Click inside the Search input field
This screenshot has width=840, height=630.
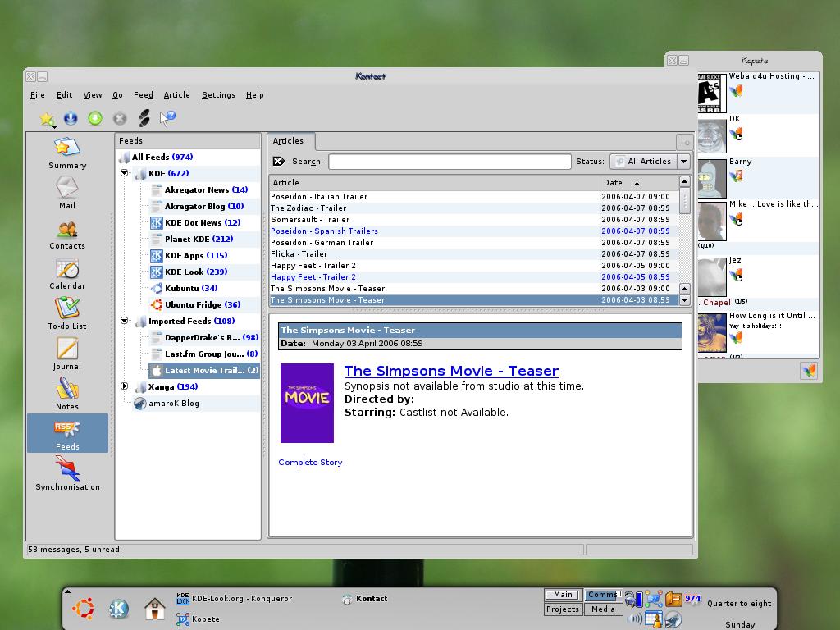click(x=450, y=162)
